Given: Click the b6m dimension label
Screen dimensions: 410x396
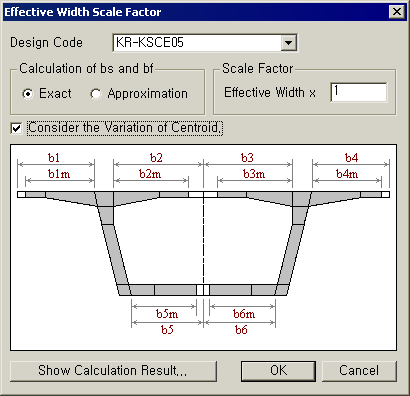Looking at the screenshot, I should [244, 314].
